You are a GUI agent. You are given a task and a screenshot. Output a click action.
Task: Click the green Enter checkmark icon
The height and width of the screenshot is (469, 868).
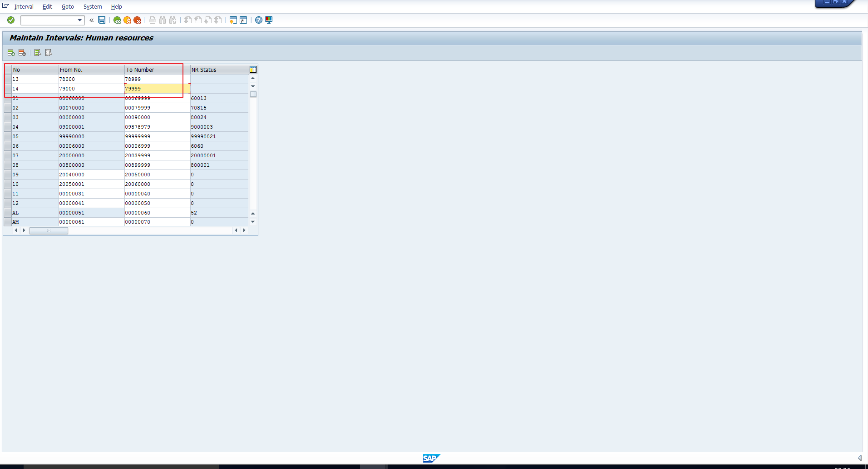pos(11,20)
